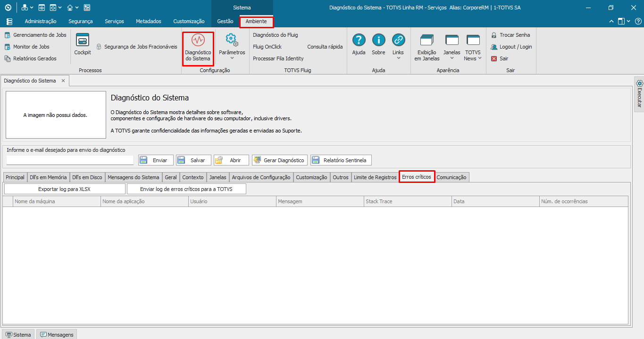Click the Ajuda question mark icon
The width and height of the screenshot is (644, 339).
359,40
